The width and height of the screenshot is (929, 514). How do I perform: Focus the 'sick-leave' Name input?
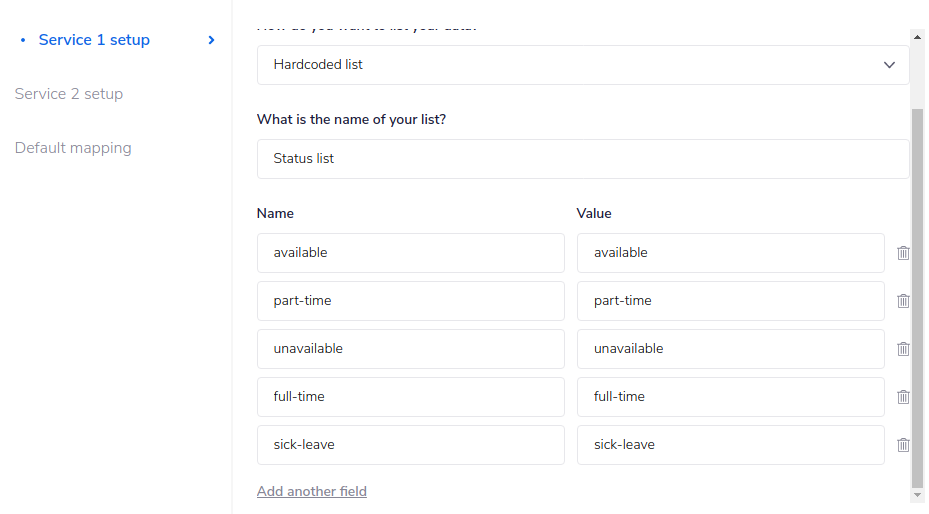tap(410, 445)
